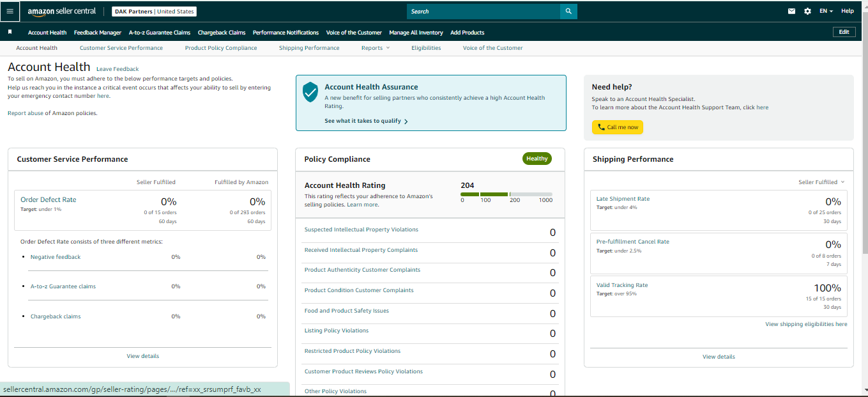Image resolution: width=868 pixels, height=397 pixels.
Task: Click the Amazon Seller Central logo
Action: point(61,12)
